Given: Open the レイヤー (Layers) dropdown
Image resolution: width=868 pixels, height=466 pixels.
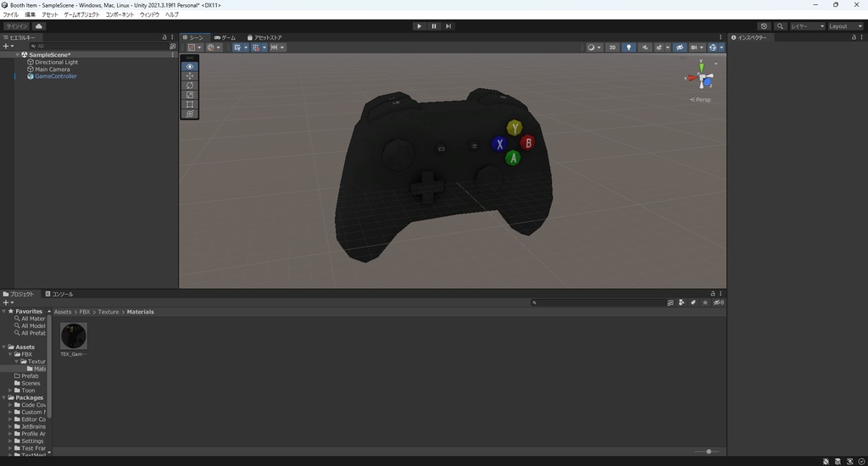Looking at the screenshot, I should [x=807, y=26].
